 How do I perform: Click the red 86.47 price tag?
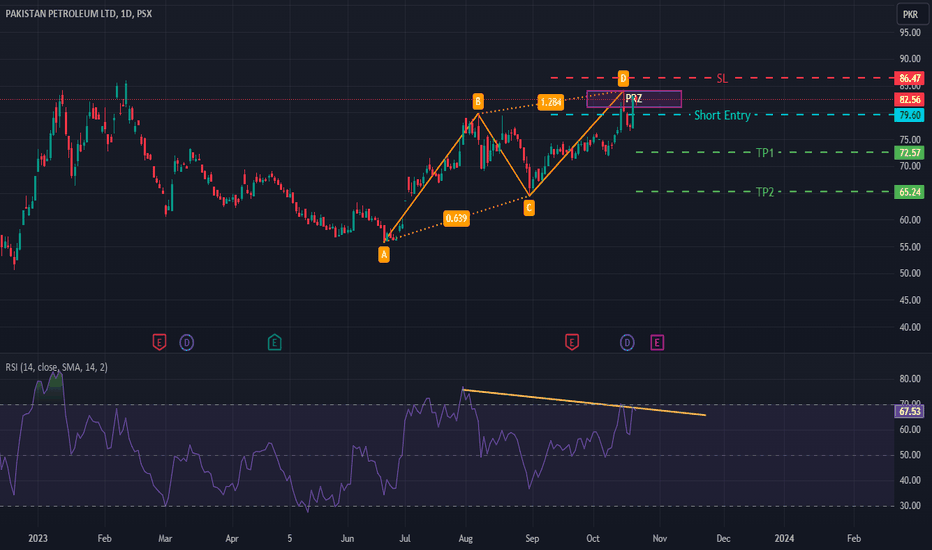[909, 78]
